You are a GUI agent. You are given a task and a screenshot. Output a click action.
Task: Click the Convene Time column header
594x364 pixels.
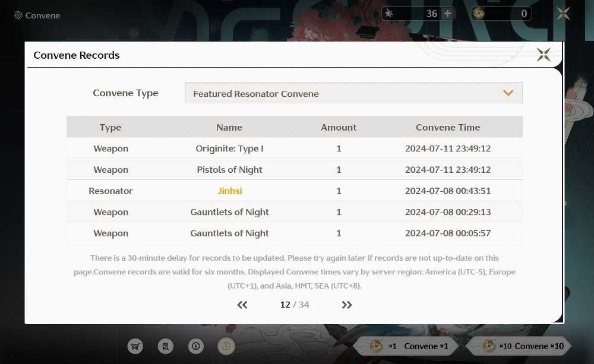coord(448,127)
